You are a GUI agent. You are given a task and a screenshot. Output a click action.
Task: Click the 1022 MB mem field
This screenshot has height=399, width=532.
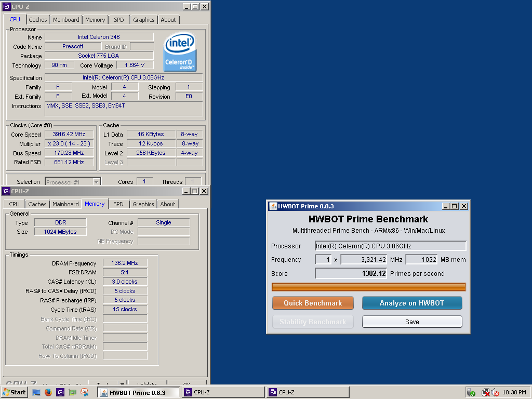click(421, 260)
